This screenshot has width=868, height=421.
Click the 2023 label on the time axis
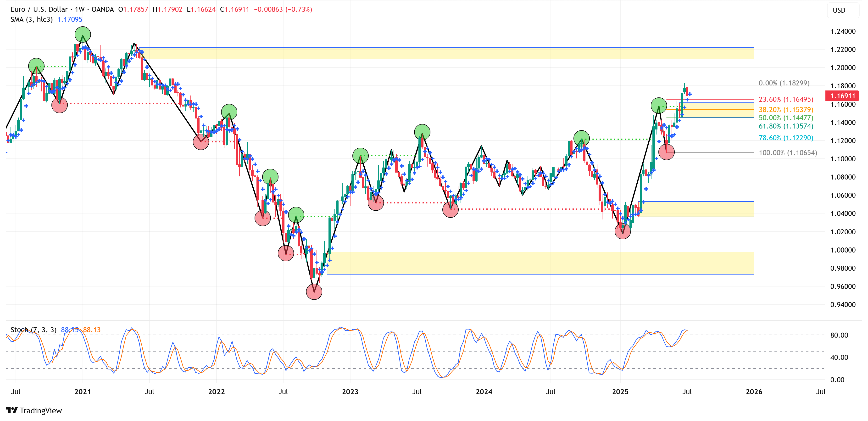pyautogui.click(x=350, y=392)
